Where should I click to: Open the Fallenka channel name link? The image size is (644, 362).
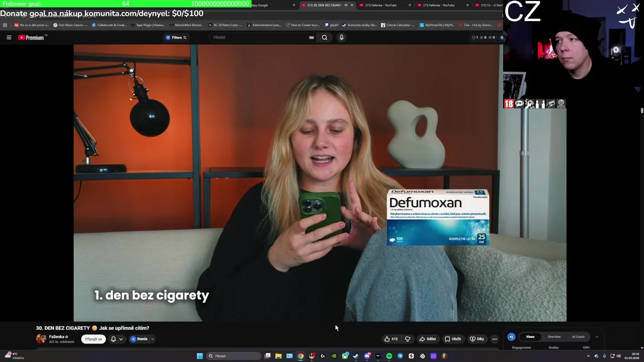pyautogui.click(x=57, y=337)
